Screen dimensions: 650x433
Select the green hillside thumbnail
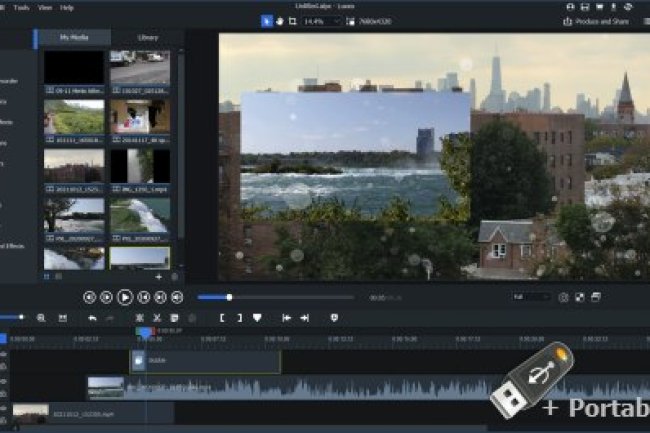tap(74, 117)
